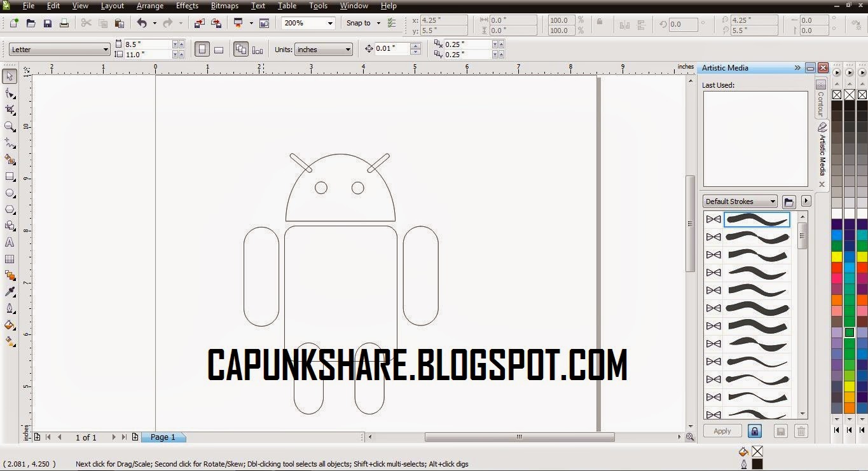Click the horizontal canvas scrollbar
The height and width of the screenshot is (471, 868).
click(520, 437)
